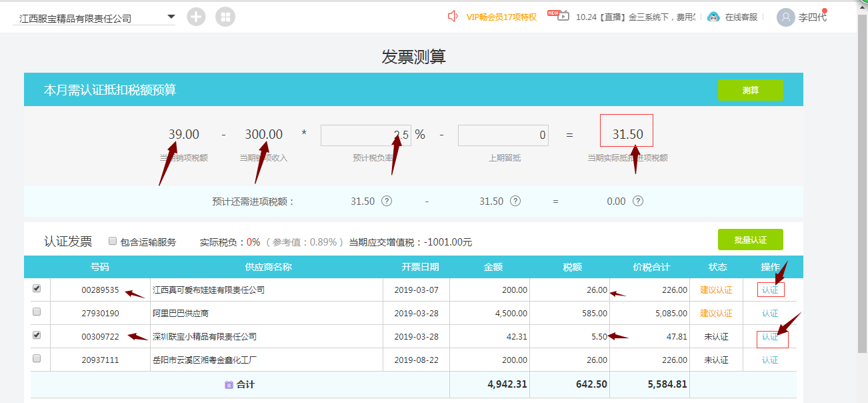The width and height of the screenshot is (868, 403).
Task: Click the 批量认证 batch certify button
Action: pyautogui.click(x=750, y=240)
